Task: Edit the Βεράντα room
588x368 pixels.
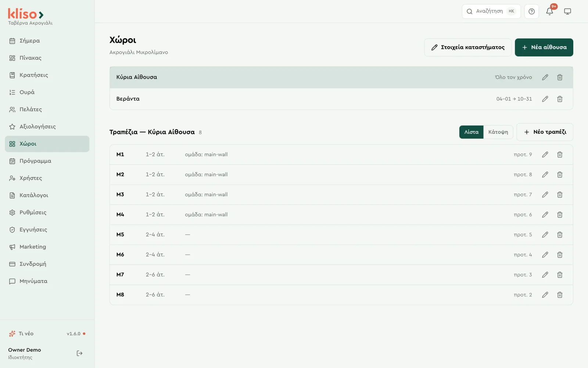Action: point(545,99)
